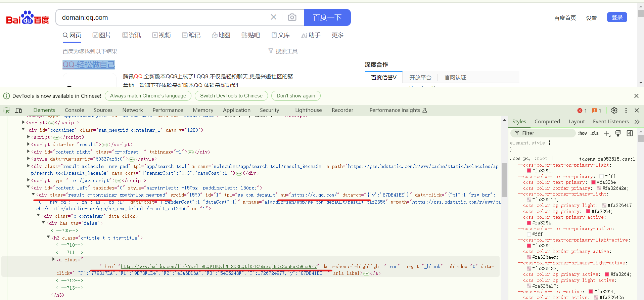Select the 官网认证 tab
644x300 pixels.
coord(455,77)
